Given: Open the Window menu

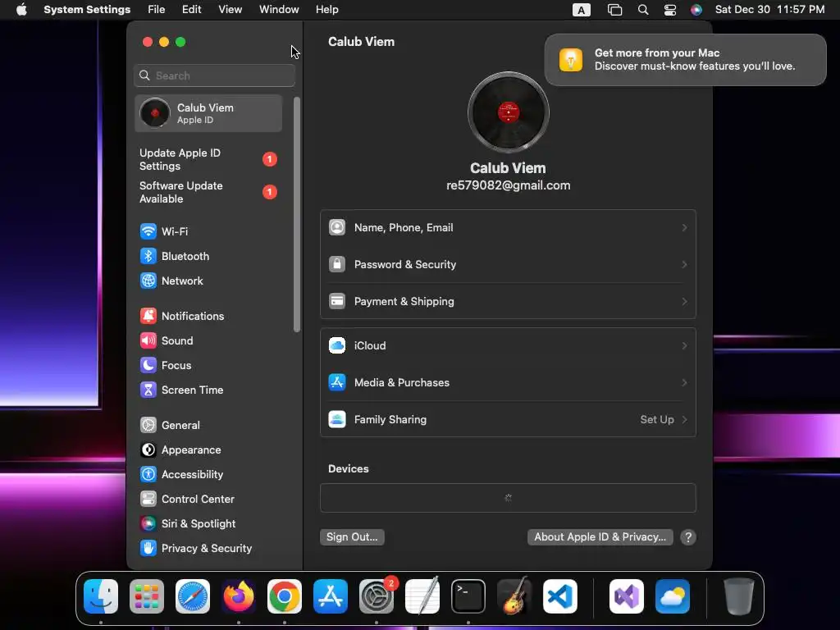Looking at the screenshot, I should pos(279,10).
